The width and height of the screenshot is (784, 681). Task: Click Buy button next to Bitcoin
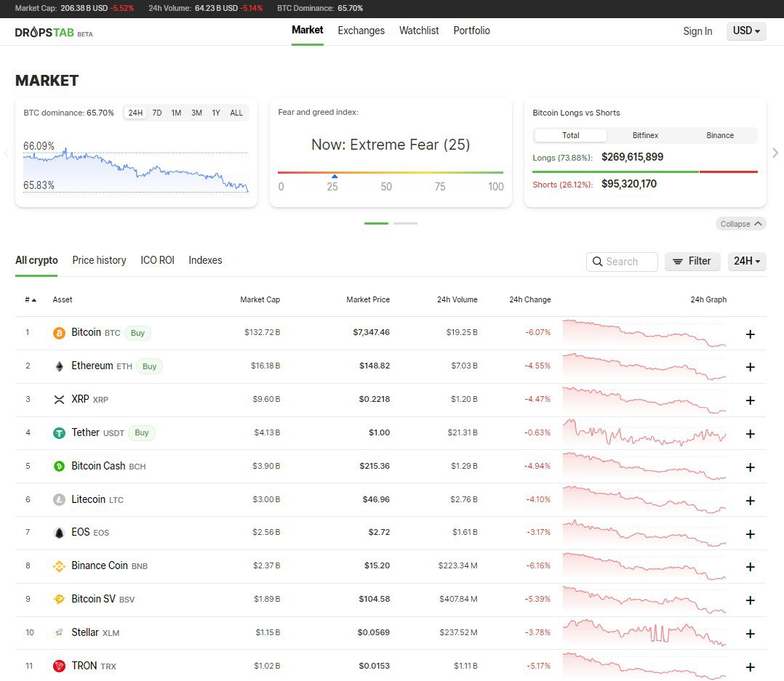point(137,334)
